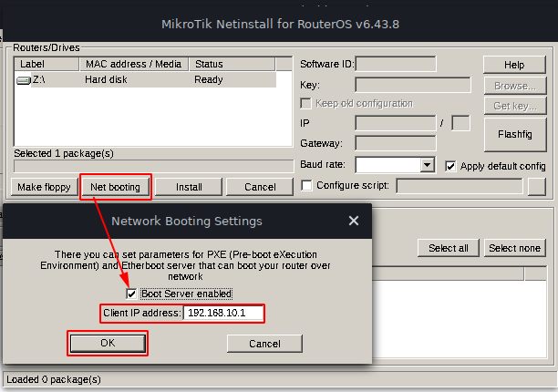
Task: Click the Browse... button
Action: tap(515, 86)
